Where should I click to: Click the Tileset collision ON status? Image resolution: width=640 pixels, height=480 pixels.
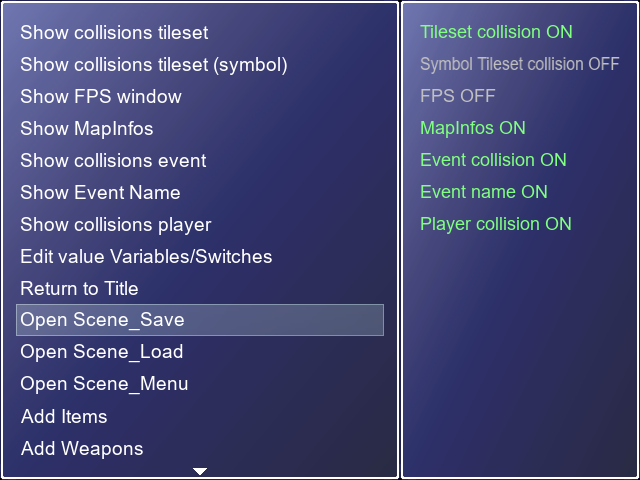tap(496, 32)
